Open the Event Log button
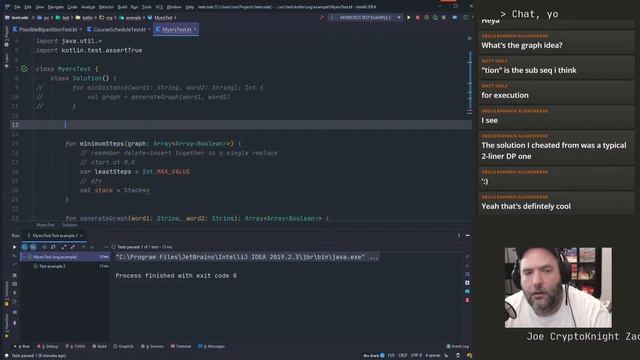This screenshot has height=360, width=640. [x=458, y=346]
